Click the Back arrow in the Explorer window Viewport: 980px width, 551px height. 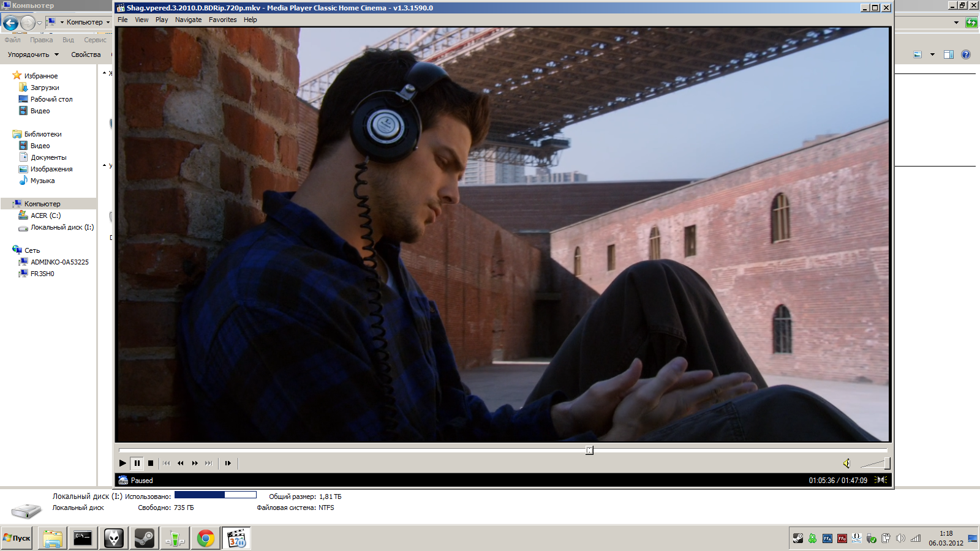[x=10, y=23]
